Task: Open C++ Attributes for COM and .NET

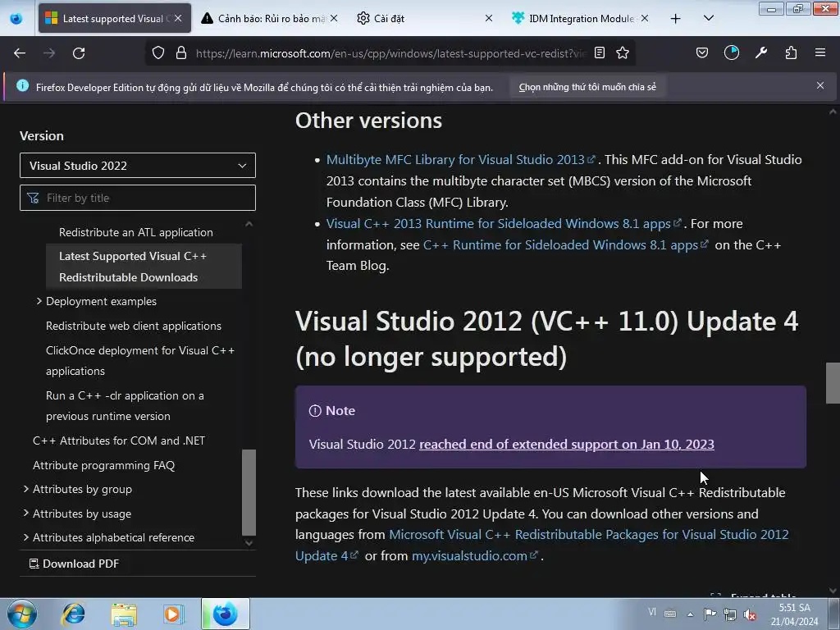Action: point(119,441)
